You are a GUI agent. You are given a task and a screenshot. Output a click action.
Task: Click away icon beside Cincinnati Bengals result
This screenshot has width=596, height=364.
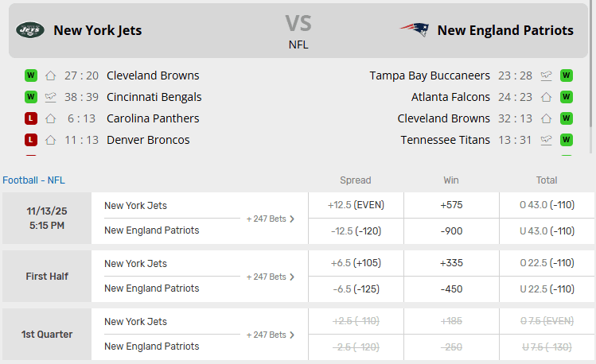point(51,97)
